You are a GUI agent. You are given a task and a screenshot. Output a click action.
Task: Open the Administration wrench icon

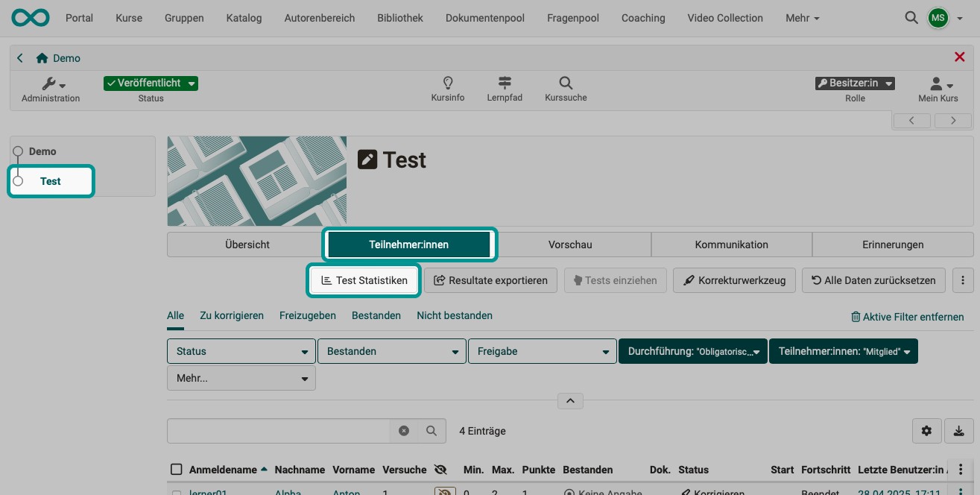[47, 84]
